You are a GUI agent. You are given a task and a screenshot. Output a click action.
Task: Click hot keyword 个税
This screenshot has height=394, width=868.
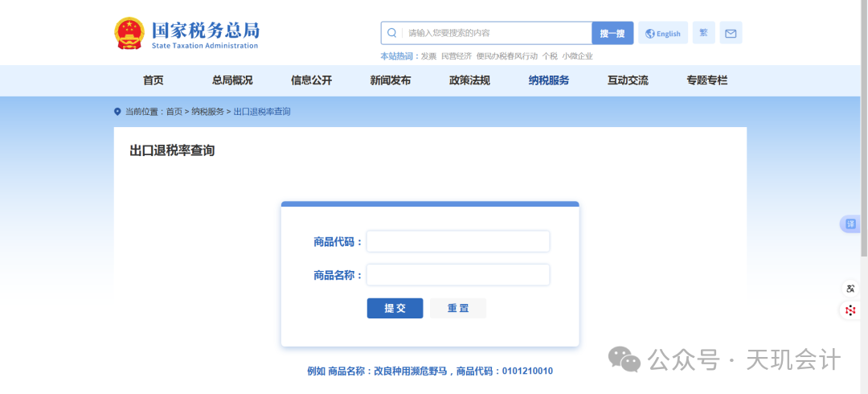pyautogui.click(x=550, y=56)
